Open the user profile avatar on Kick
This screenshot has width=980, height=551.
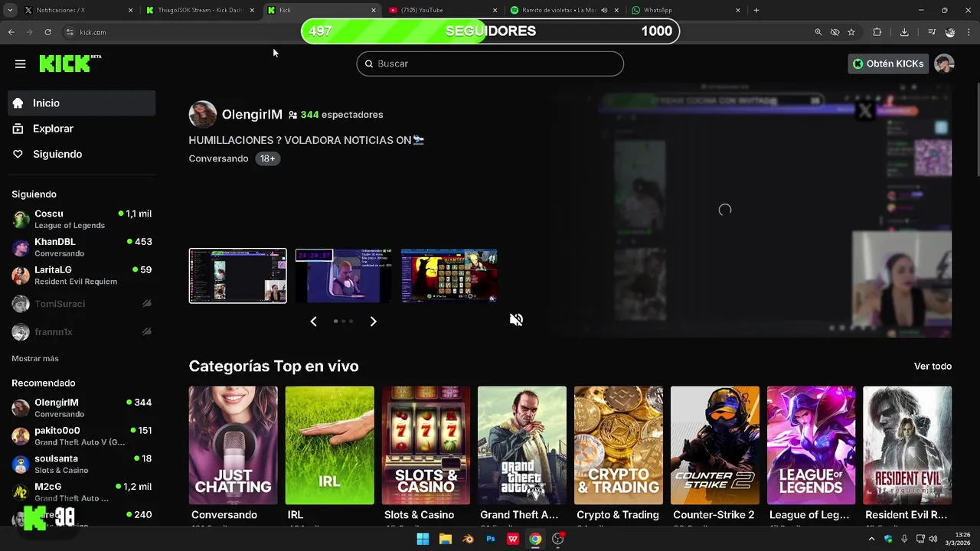coord(944,64)
